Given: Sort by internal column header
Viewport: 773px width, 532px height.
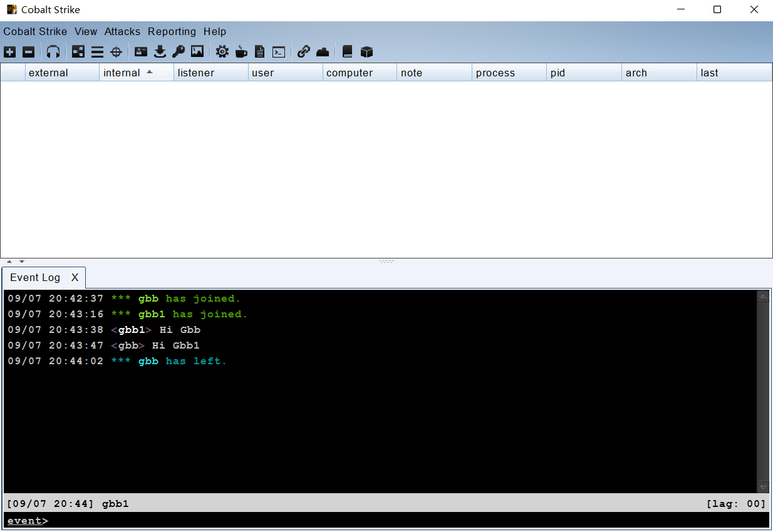Looking at the screenshot, I should (137, 73).
